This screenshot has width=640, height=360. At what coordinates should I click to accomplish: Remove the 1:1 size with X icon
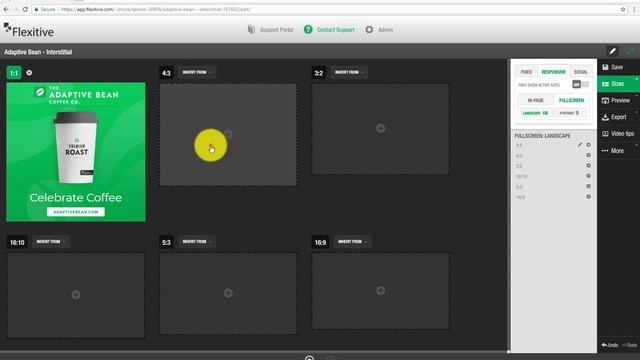click(x=29, y=73)
